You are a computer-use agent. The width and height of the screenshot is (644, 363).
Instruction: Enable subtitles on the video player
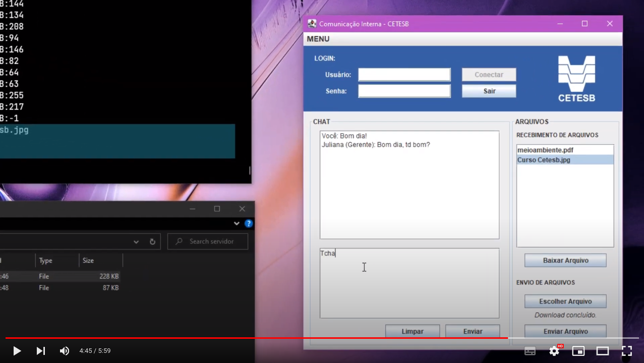tap(530, 350)
